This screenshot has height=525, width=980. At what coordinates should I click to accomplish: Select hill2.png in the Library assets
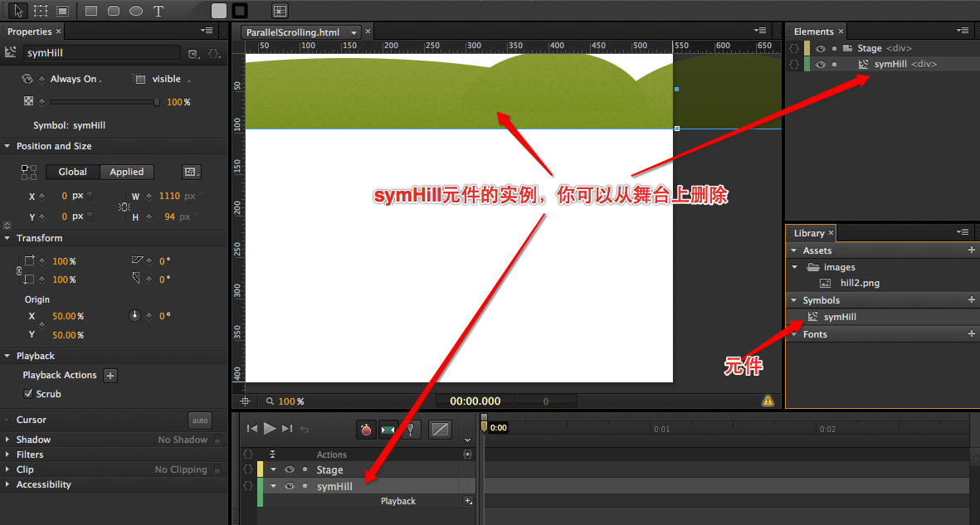pyautogui.click(x=859, y=283)
